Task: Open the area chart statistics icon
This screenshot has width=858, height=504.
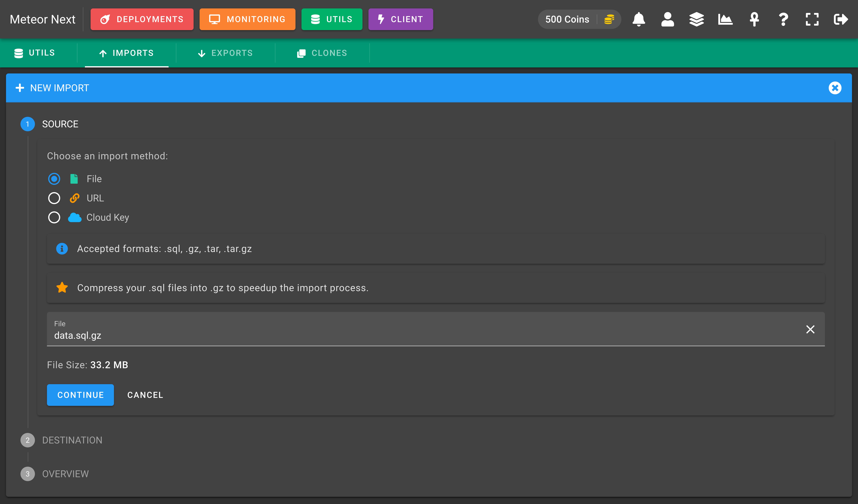Action: (x=725, y=19)
